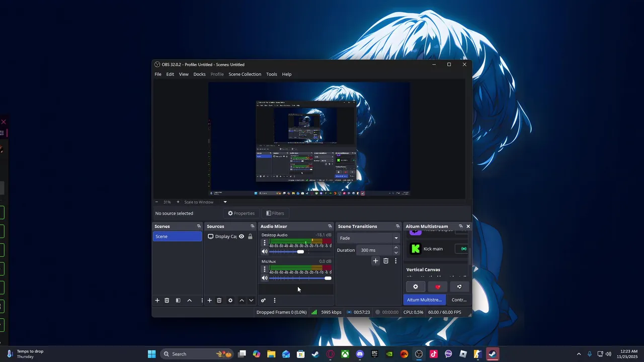Click the red heart donate button
This screenshot has width=644, height=362.
click(x=438, y=287)
